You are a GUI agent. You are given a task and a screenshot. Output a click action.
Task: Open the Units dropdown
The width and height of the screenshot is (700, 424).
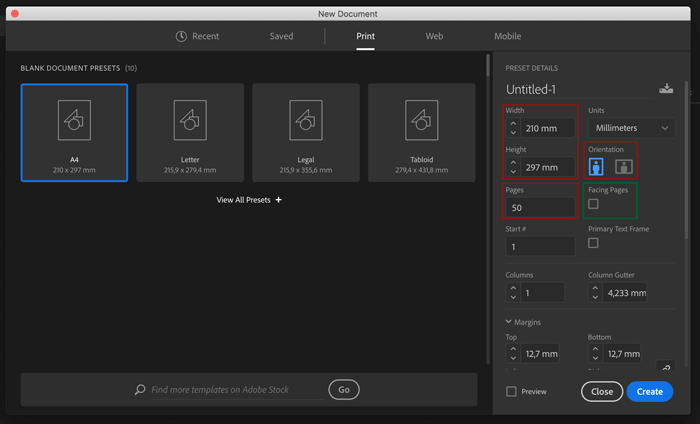[x=632, y=128]
